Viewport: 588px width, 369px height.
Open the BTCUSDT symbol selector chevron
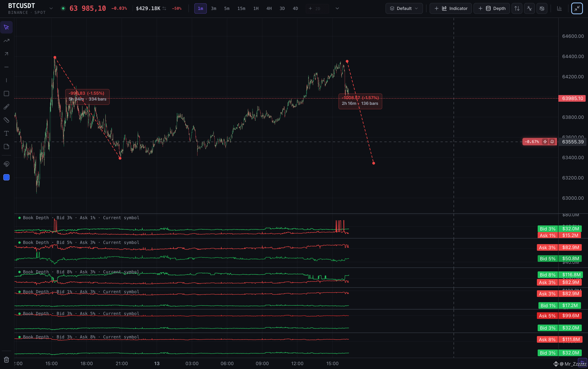coord(51,8)
